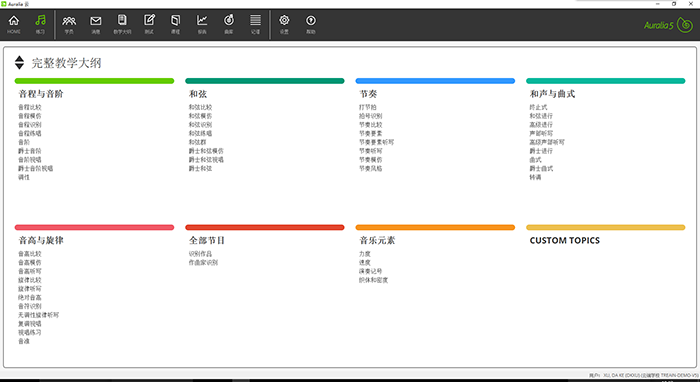Viewport: 700px width, 382px height.
Task: Open the 和弦比较 topic
Action: point(200,107)
